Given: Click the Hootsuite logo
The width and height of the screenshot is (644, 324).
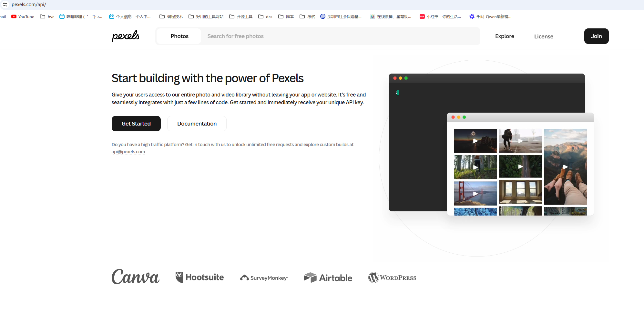Looking at the screenshot, I should coord(199,277).
